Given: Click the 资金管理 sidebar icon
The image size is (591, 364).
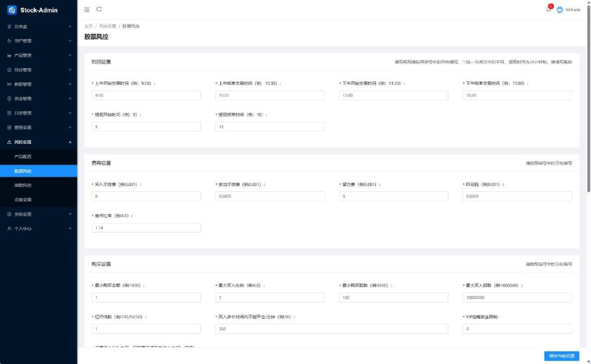Looking at the screenshot, I should coord(9,98).
